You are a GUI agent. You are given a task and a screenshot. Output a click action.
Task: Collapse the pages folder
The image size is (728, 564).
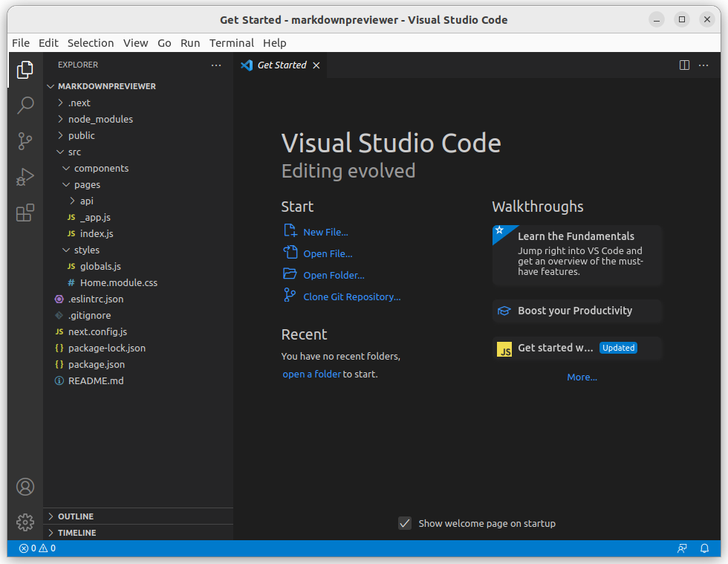66,184
